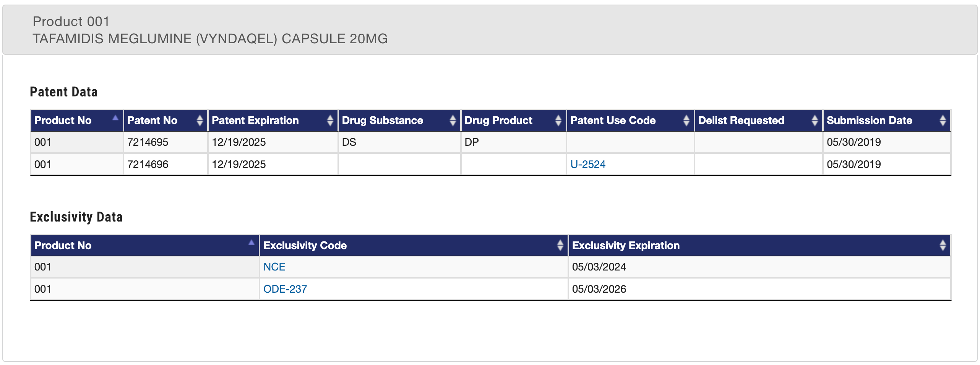Image resolution: width=980 pixels, height=365 pixels.
Task: Click sort arrow on Patent No column
Action: coord(200,121)
